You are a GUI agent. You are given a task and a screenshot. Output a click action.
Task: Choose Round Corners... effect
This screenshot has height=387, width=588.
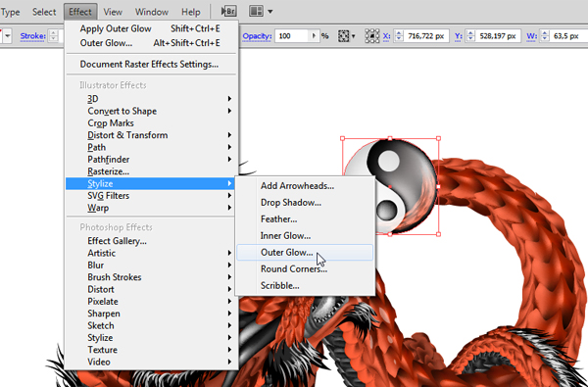tap(305, 268)
